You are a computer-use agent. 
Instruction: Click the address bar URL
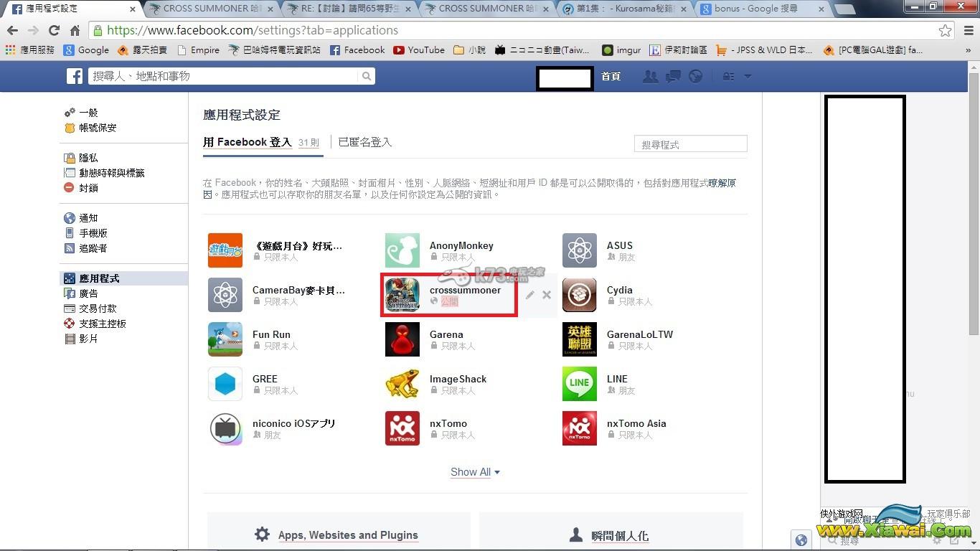253,30
